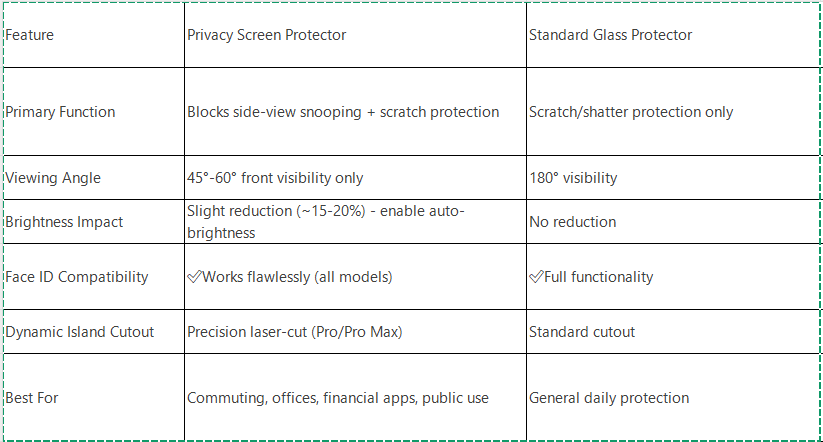Image resolution: width=823 pixels, height=442 pixels.
Task: Click the Primary Function row label
Action: [94, 112]
